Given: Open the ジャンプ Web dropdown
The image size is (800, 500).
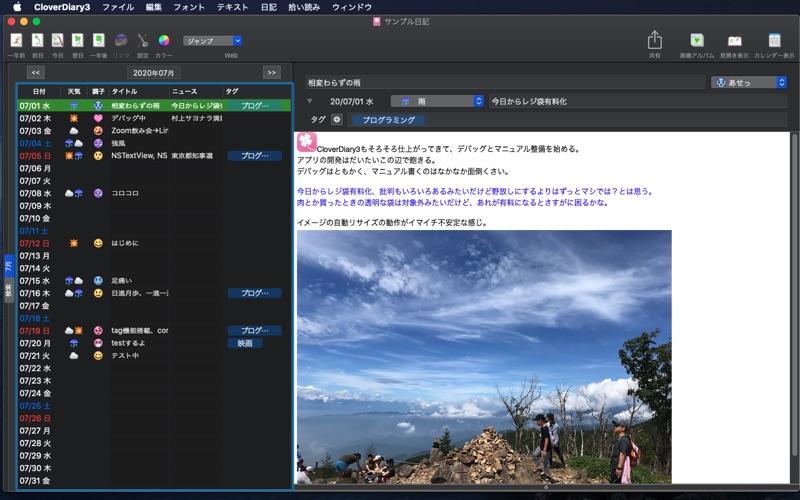Looking at the screenshot, I should pyautogui.click(x=212, y=41).
